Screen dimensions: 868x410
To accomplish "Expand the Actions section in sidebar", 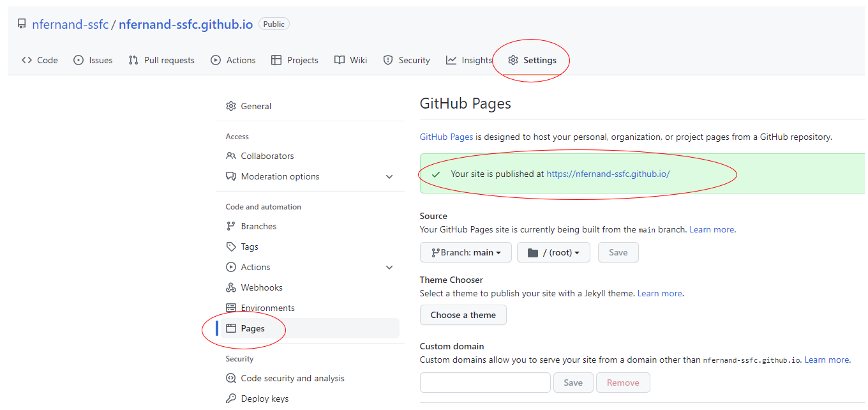I will [389, 267].
